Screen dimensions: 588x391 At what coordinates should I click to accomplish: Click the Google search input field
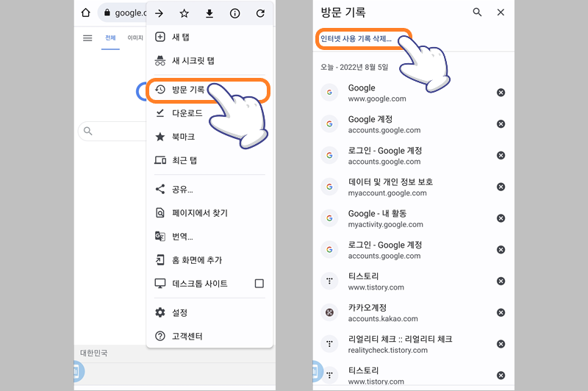click(x=112, y=131)
